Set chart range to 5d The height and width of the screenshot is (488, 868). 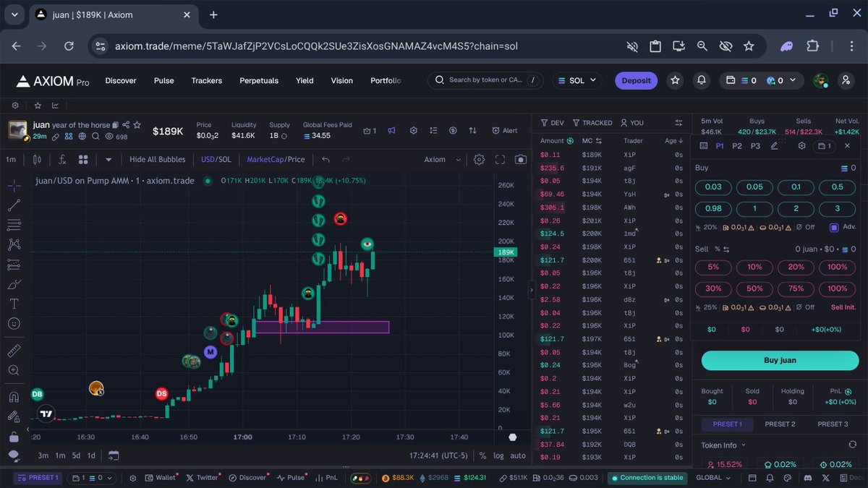(x=76, y=455)
